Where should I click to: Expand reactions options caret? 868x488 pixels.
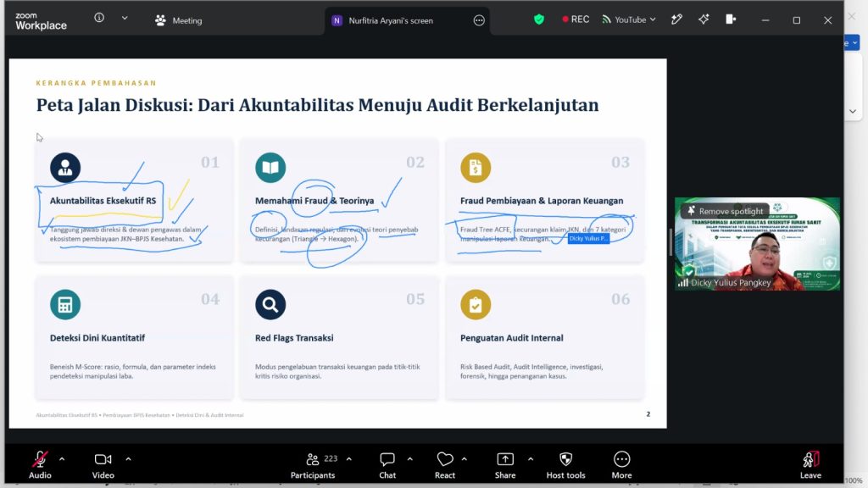[464, 458]
